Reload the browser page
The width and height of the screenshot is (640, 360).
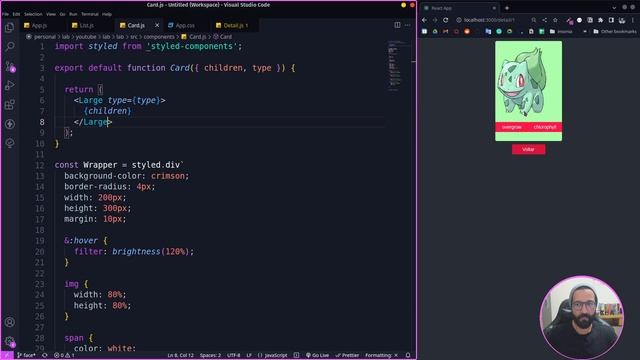(446, 20)
